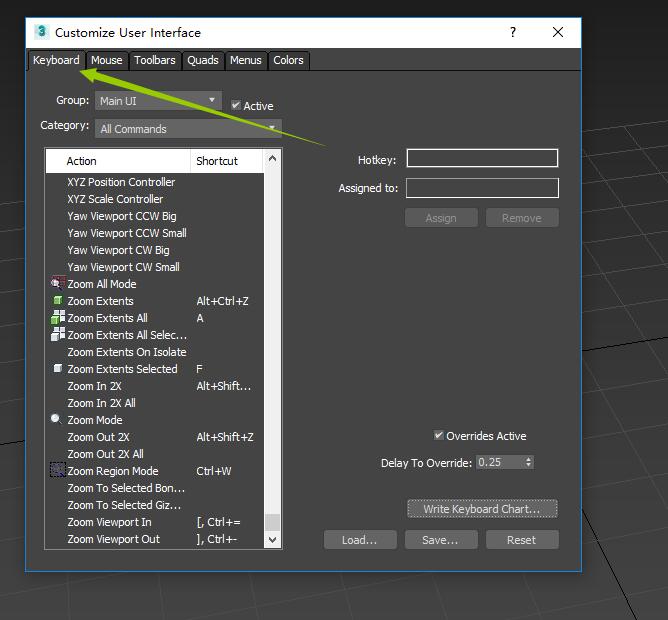Open the Group dropdown showing Main UI
The width and height of the screenshot is (668, 620).
(158, 101)
